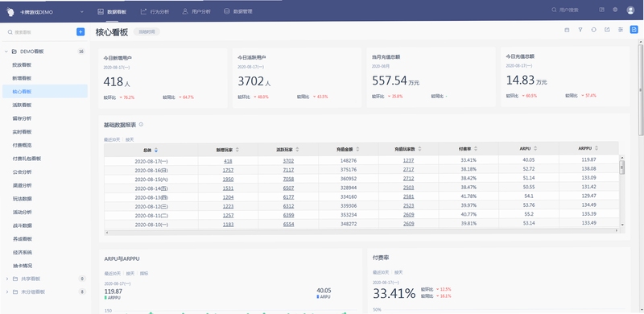Sort by the 总体 column arrows
Screen dimensions: 644x314
coord(156,150)
